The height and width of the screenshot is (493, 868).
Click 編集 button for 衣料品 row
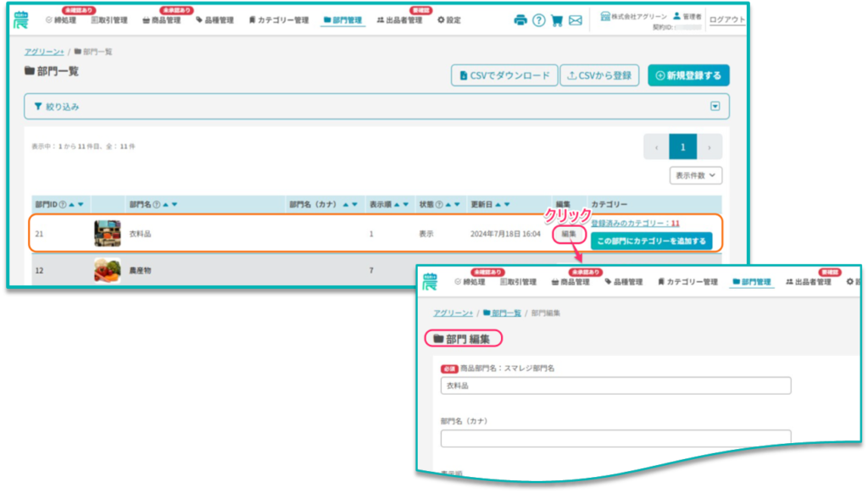[569, 234]
